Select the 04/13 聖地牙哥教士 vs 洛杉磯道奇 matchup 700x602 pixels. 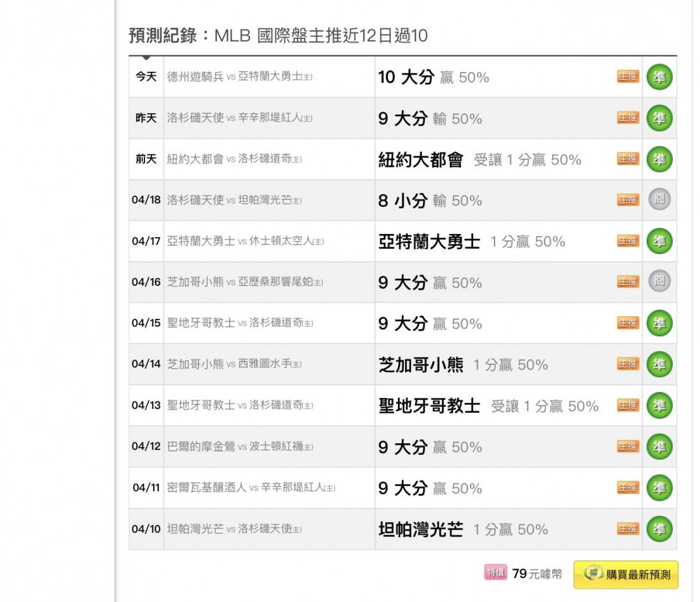[x=240, y=405]
